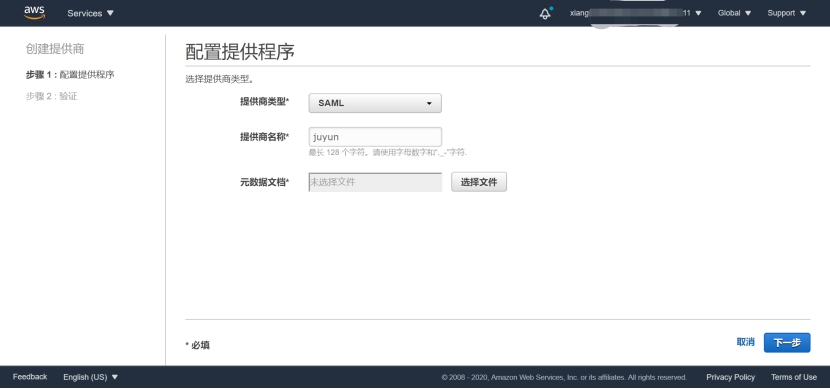Screen dimensions: 830x389
Task: Open the Terms of Use link
Action: click(793, 377)
